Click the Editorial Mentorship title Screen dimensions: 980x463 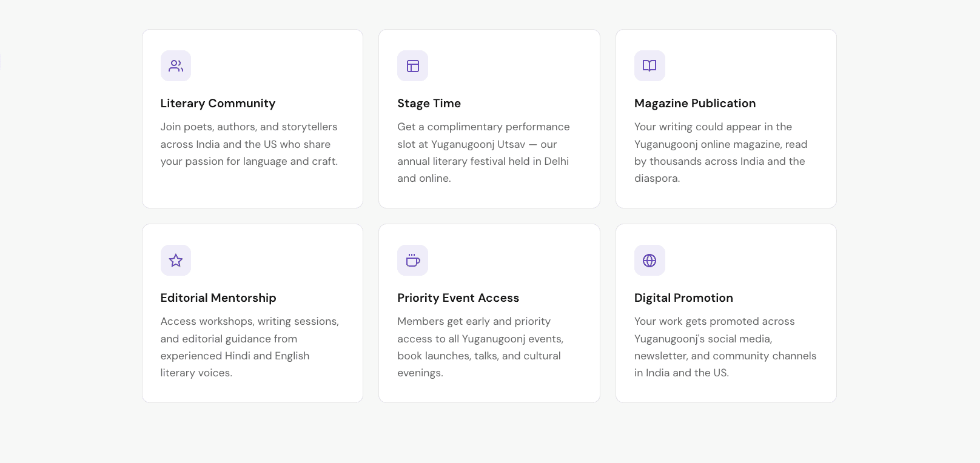click(x=218, y=298)
